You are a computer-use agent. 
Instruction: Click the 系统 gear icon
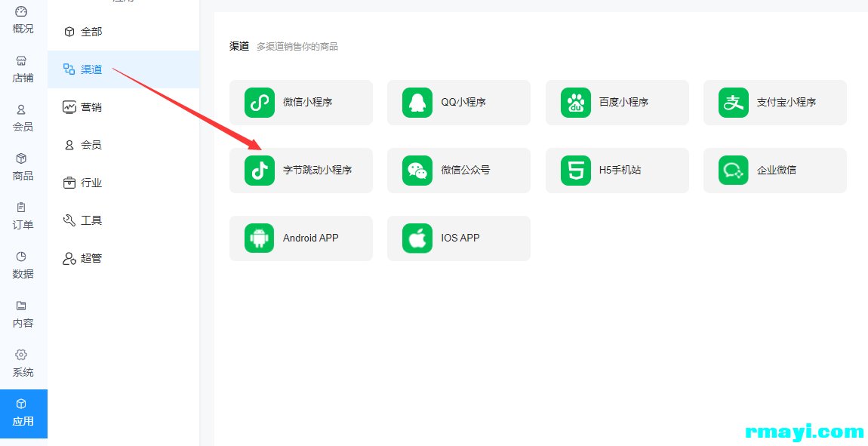pos(21,355)
